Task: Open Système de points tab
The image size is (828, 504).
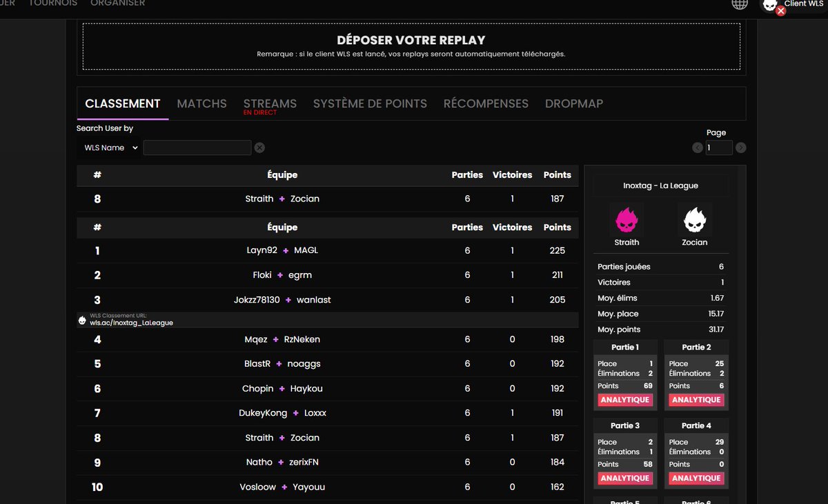Action: [370, 103]
